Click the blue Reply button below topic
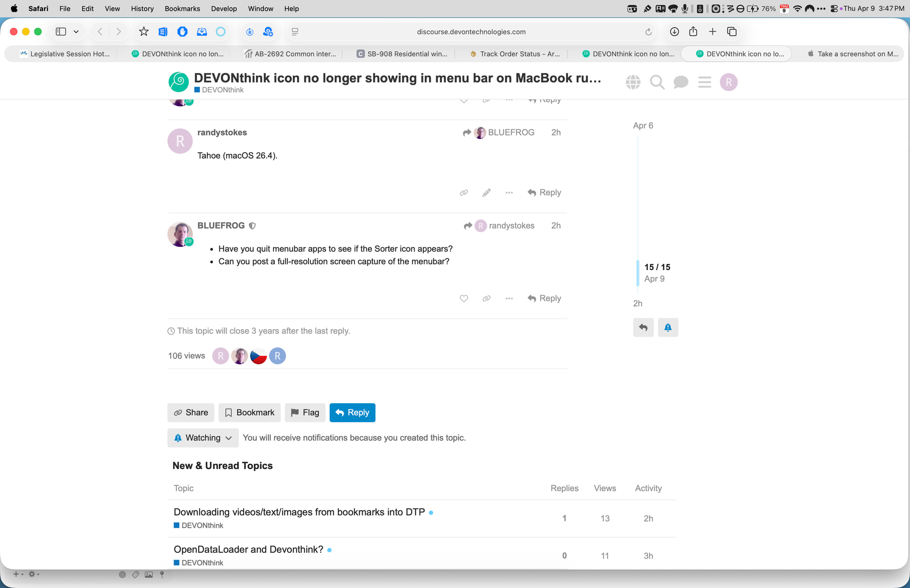The width and height of the screenshot is (910, 588). pyautogui.click(x=352, y=413)
